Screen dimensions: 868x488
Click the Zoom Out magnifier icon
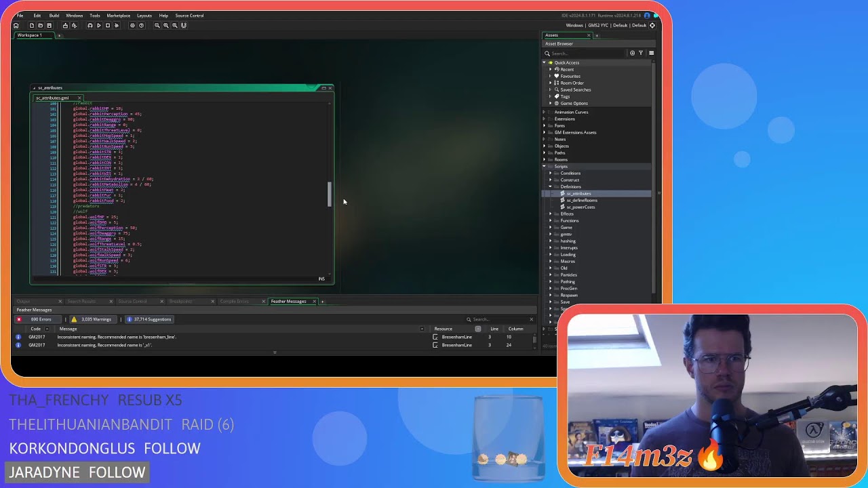[157, 25]
